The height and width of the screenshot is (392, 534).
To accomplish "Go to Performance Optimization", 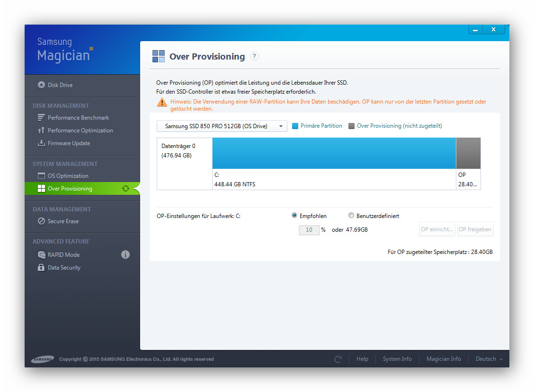I will pos(80,131).
